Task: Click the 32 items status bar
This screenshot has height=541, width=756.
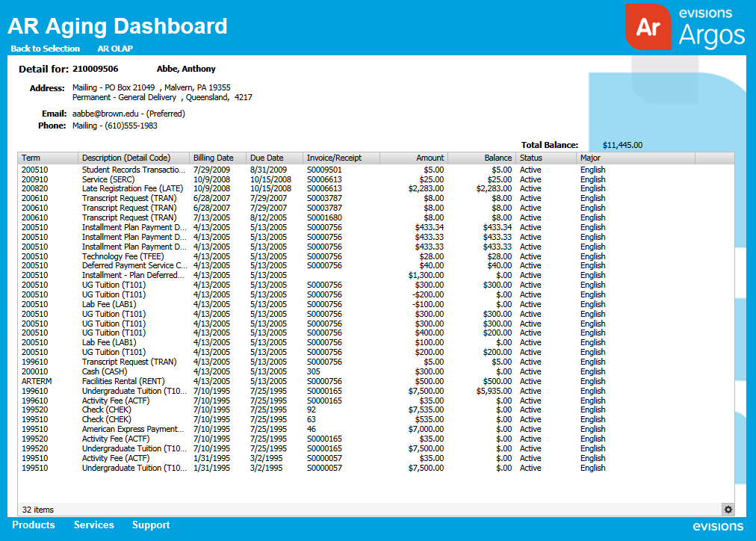Action: tap(39, 509)
